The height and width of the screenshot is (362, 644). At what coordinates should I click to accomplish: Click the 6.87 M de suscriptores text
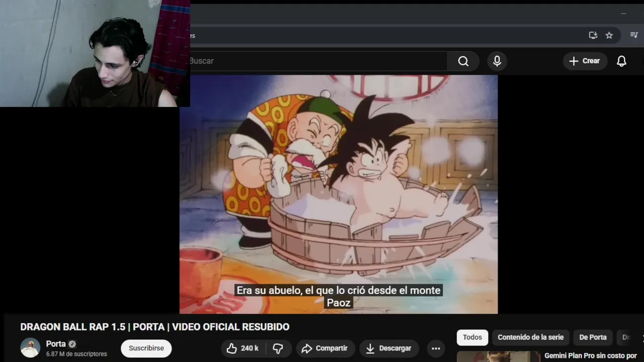click(x=76, y=354)
